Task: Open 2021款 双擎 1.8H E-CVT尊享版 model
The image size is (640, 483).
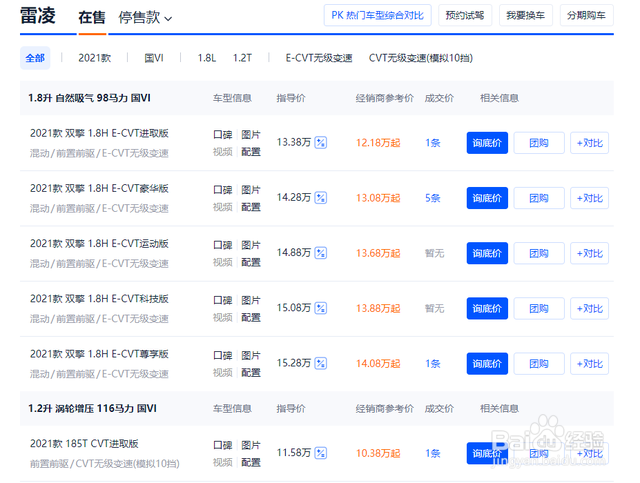Action: click(99, 354)
